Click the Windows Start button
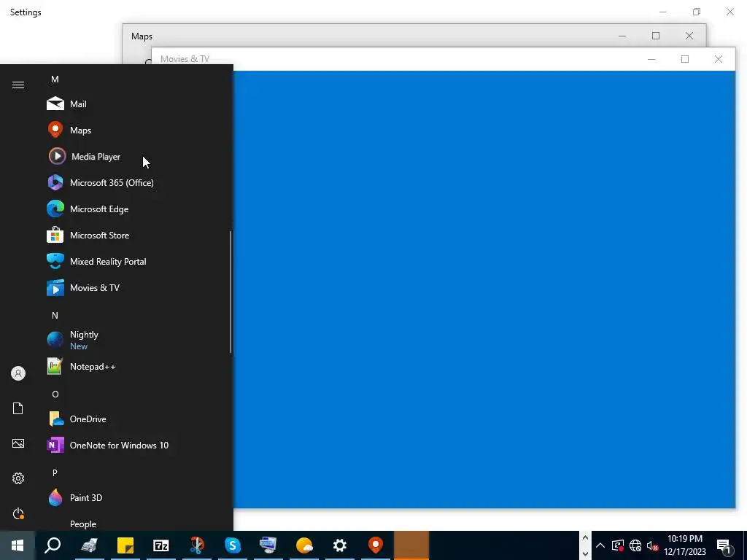The height and width of the screenshot is (560, 747). [18, 545]
